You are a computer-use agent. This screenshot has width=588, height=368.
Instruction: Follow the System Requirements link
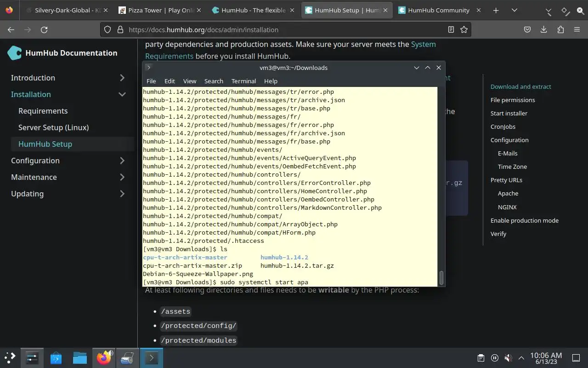tap(423, 44)
